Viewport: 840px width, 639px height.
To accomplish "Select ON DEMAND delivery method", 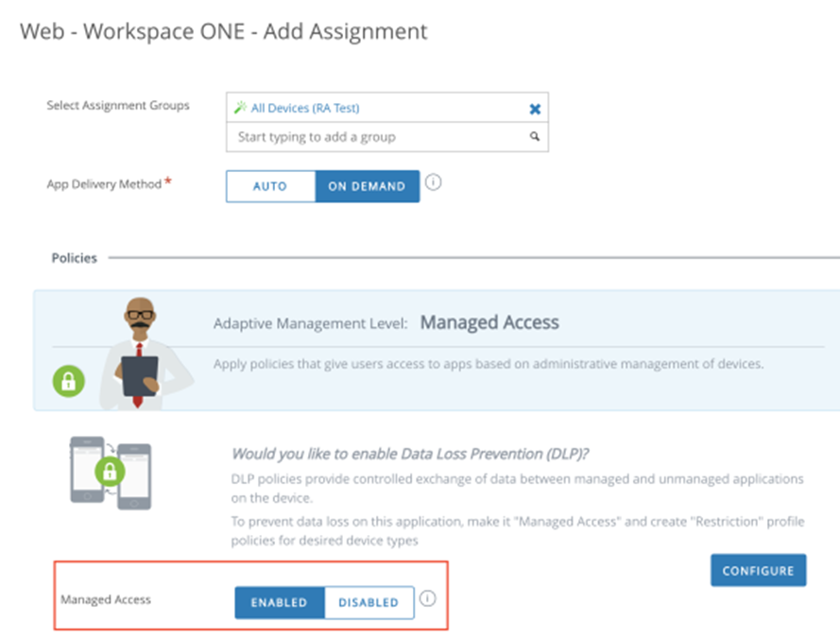I will (x=367, y=186).
